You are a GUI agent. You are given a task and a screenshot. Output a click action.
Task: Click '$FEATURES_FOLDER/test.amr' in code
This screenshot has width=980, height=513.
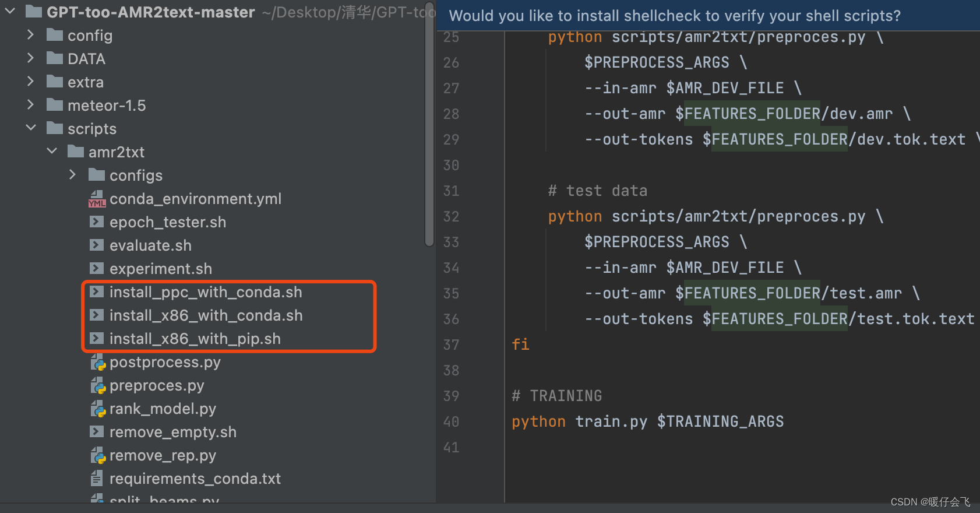coord(789,293)
